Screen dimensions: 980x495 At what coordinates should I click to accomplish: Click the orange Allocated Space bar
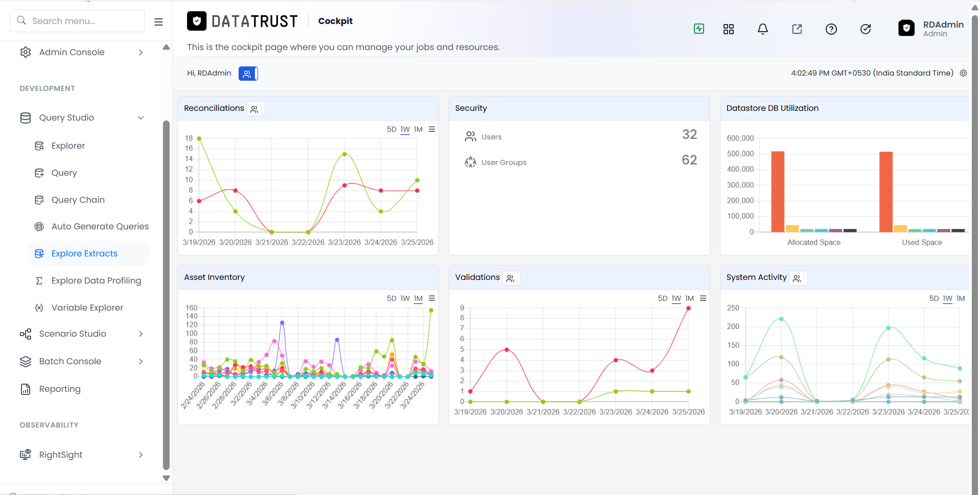pyautogui.click(x=778, y=192)
